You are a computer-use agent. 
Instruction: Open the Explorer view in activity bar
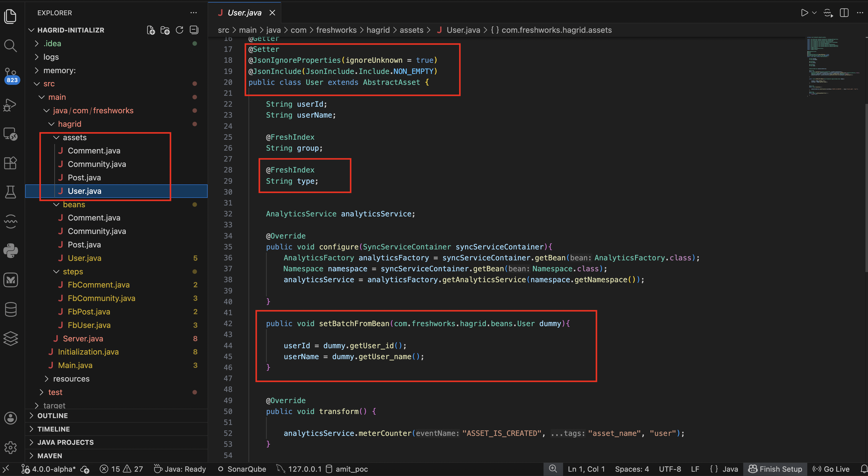point(10,16)
